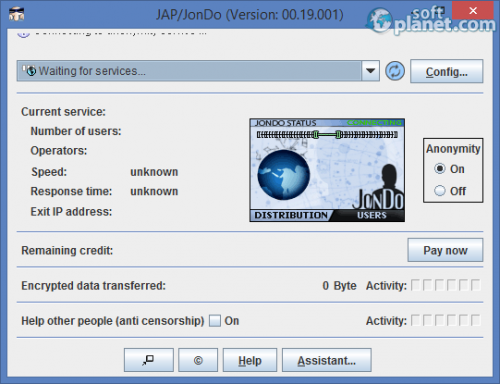
Task: Click the Speed: label
Action: coord(49,172)
